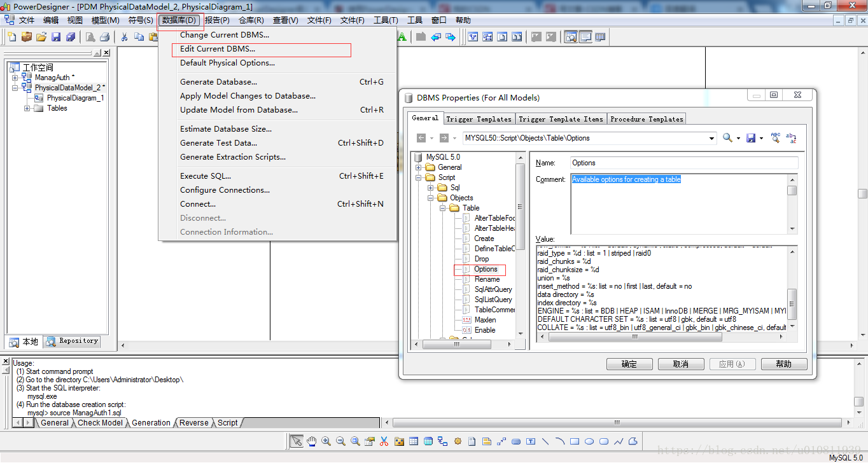Viewport: 868px width, 463px height.
Task: Switch to Trigger Templates tab
Action: (479, 119)
